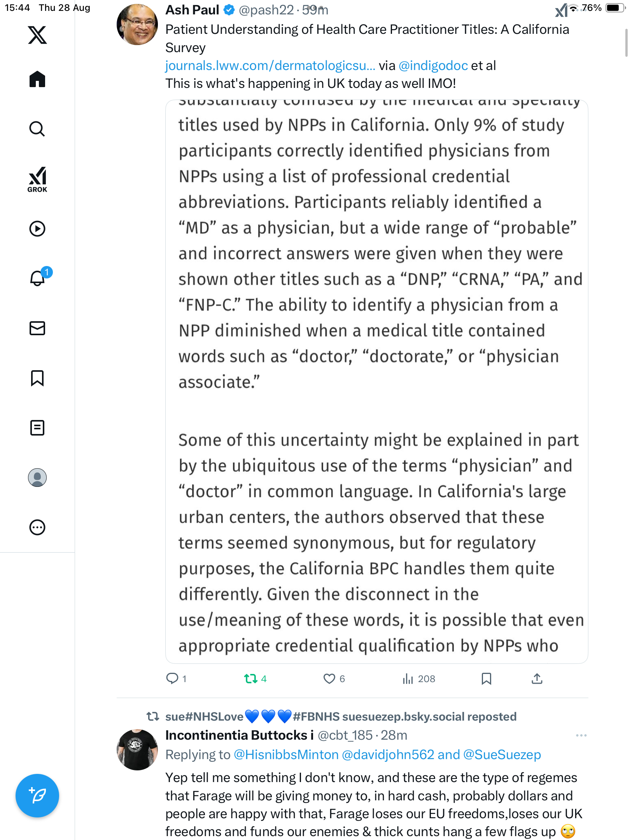Screen dimensions: 630x840
Task: Toggle repost on Ash Paul's post
Action: tap(251, 679)
